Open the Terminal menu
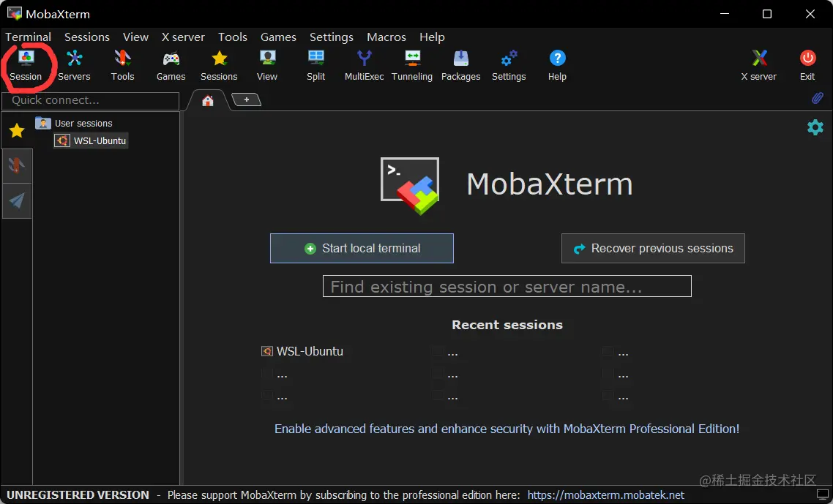Viewport: 833px width, 504px height. [x=28, y=37]
